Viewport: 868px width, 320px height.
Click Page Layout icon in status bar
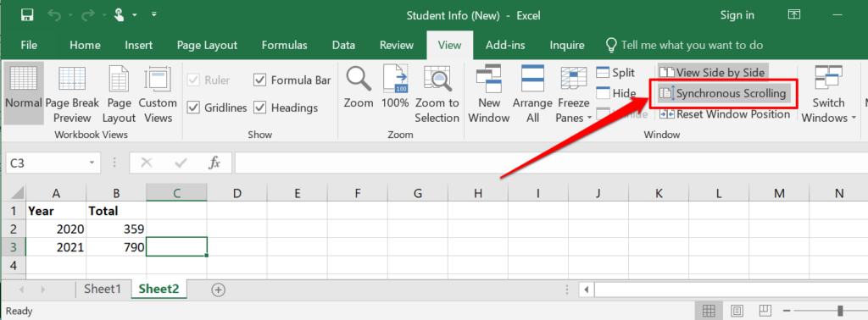(x=737, y=311)
